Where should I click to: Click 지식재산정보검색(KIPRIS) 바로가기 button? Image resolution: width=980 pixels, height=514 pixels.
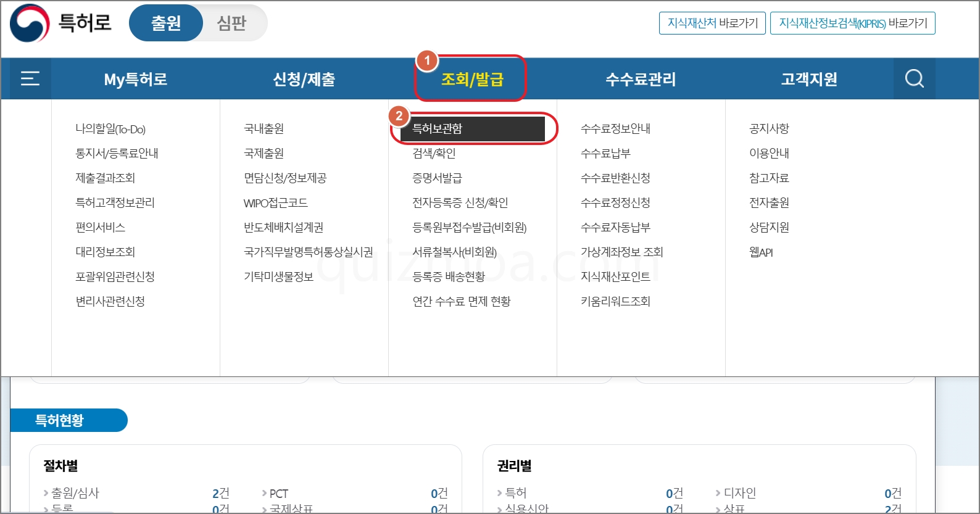click(853, 23)
